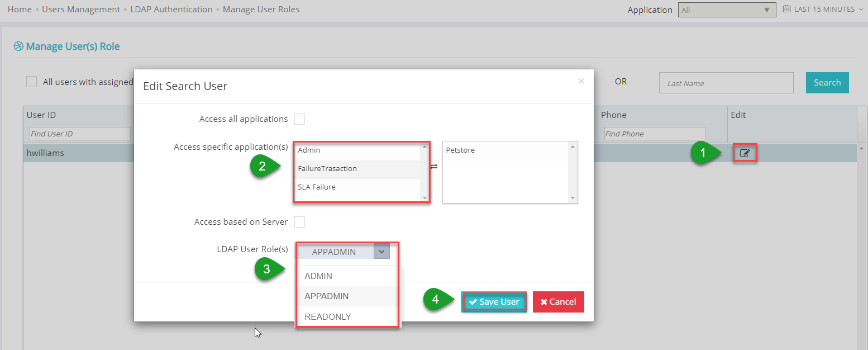Go to Users Management breadcrumb
Image resolution: width=868 pixels, height=350 pixels.
point(81,10)
